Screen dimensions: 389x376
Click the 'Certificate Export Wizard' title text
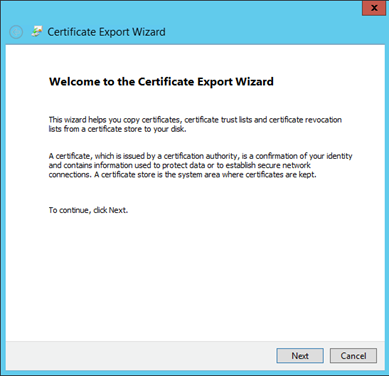106,32
